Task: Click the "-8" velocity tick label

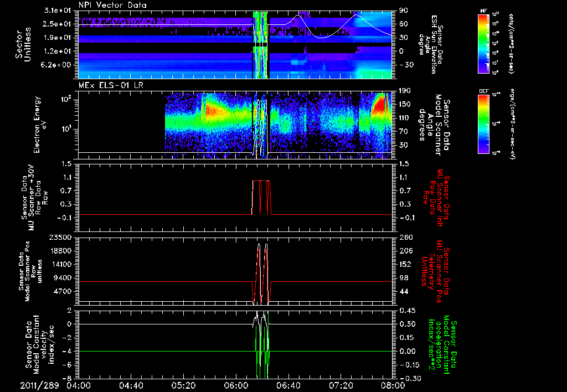Action: 67,379
